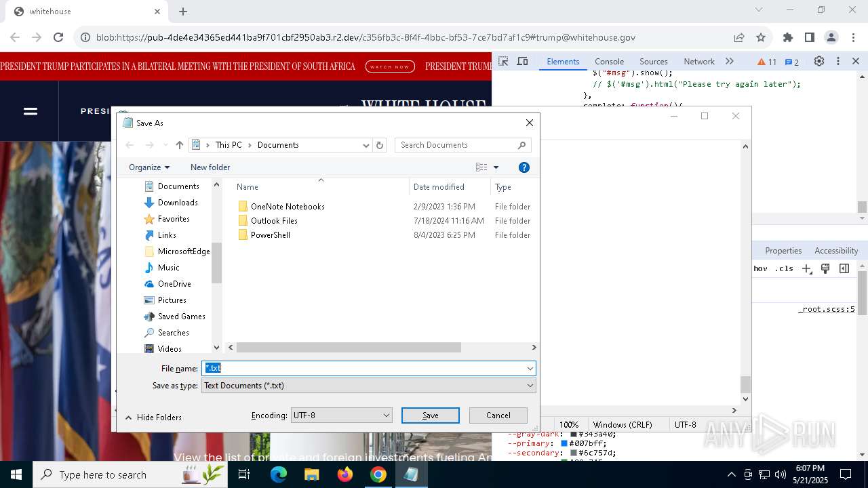Image resolution: width=868 pixels, height=488 pixels.
Task: Open the Chrome extensions puzzle icon
Action: (x=788, y=38)
